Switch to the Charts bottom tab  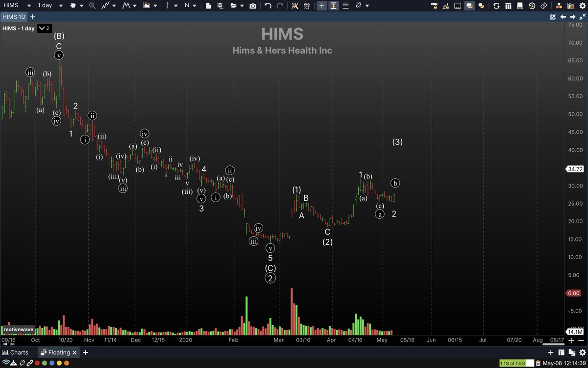pyautogui.click(x=15, y=352)
